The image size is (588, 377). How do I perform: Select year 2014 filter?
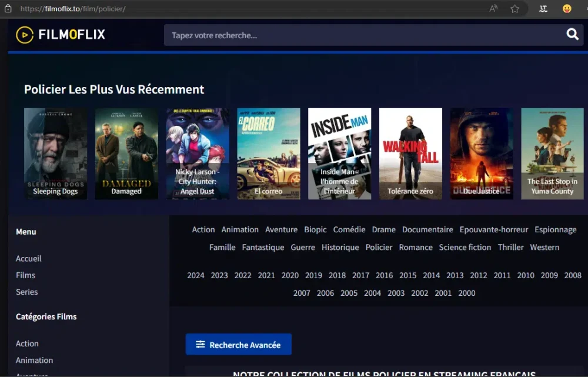(x=431, y=275)
